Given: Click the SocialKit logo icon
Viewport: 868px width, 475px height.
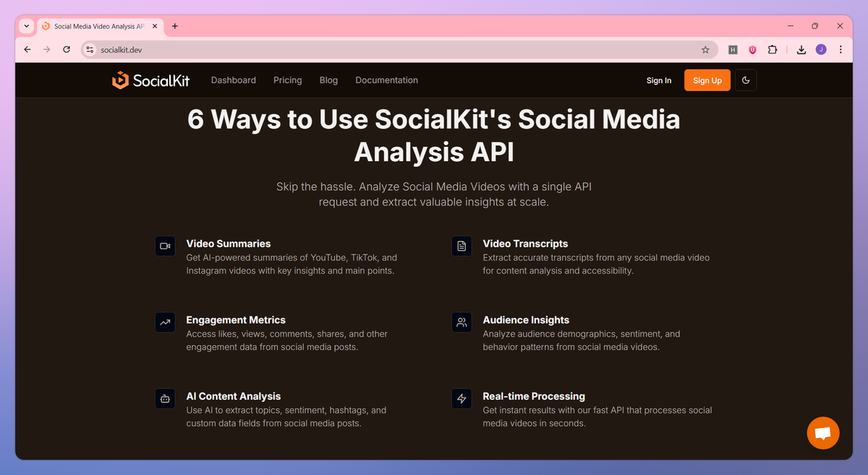Looking at the screenshot, I should click(120, 80).
